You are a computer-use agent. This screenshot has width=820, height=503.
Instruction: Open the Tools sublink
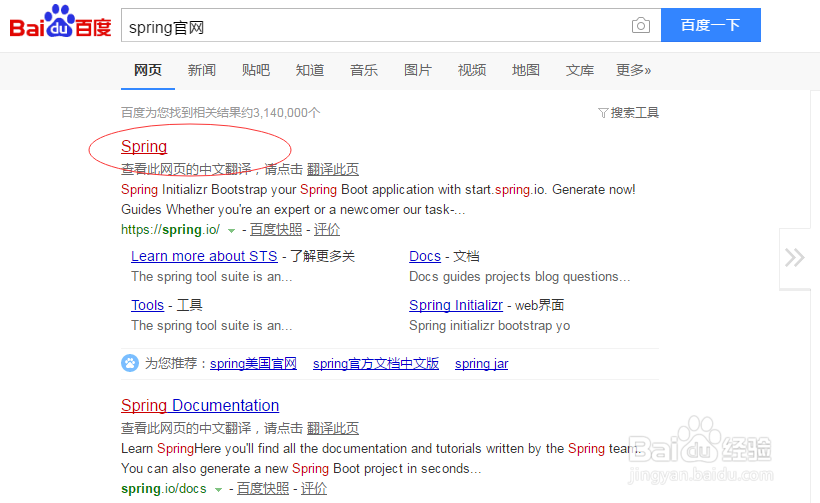coord(147,305)
